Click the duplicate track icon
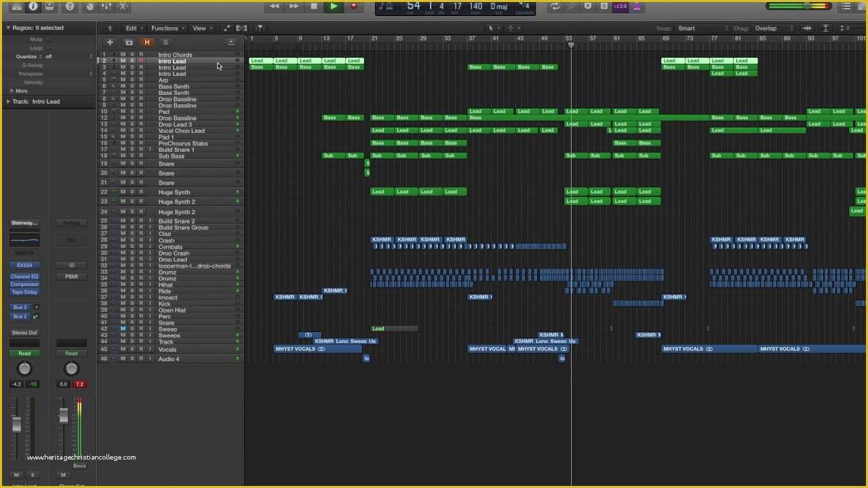Image resolution: width=868 pixels, height=488 pixels. [x=128, y=42]
